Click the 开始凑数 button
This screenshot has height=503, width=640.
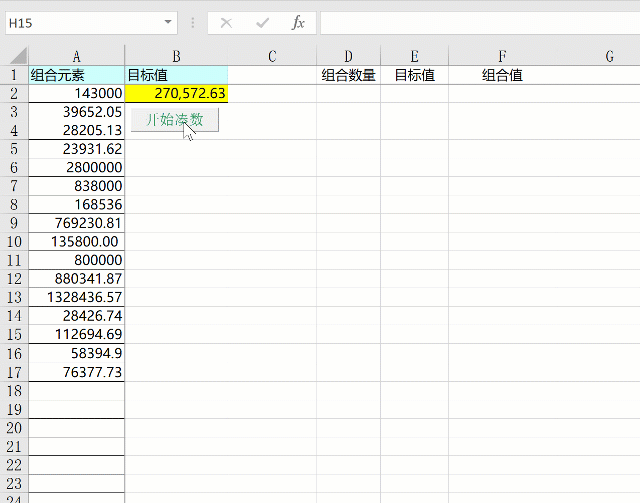tap(175, 120)
